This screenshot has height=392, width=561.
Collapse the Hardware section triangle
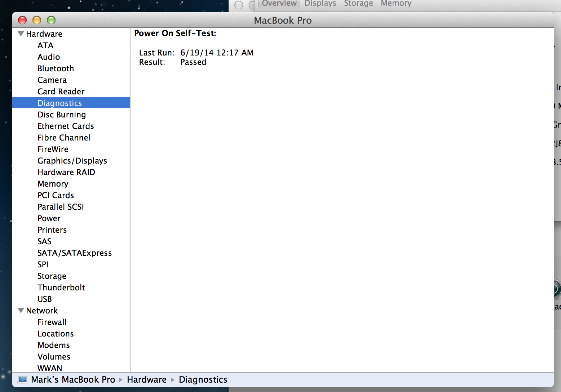(21, 34)
